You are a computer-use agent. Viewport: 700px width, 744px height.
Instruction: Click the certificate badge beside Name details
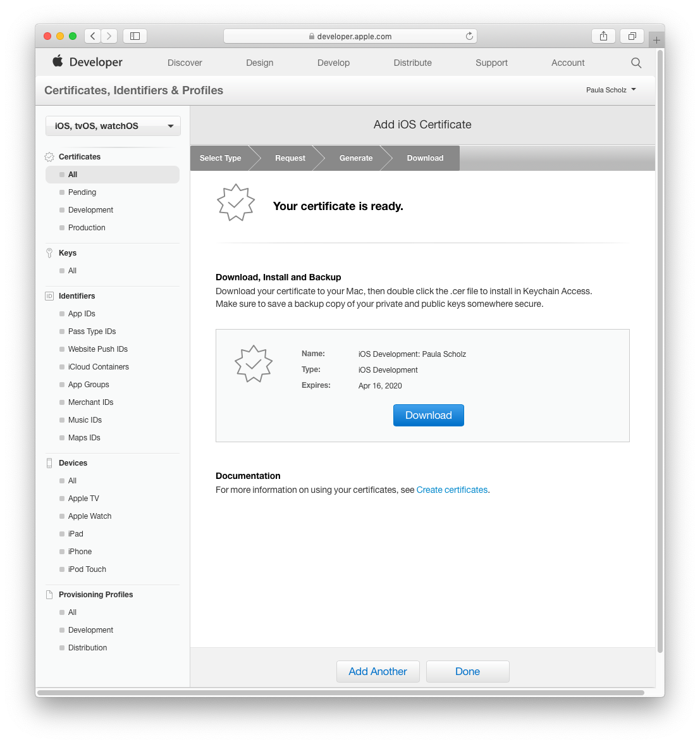coord(254,364)
